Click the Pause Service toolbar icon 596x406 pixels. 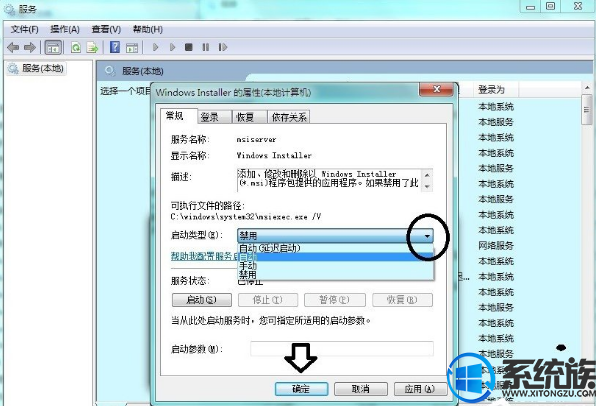pos(206,47)
